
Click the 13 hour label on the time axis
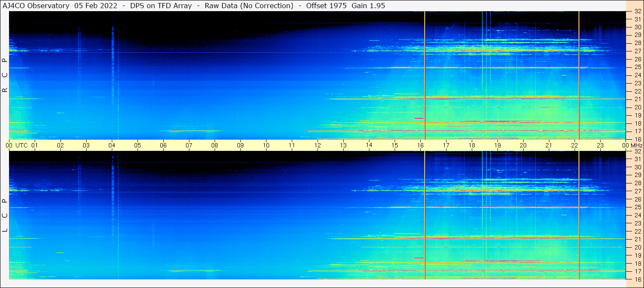[343, 145]
